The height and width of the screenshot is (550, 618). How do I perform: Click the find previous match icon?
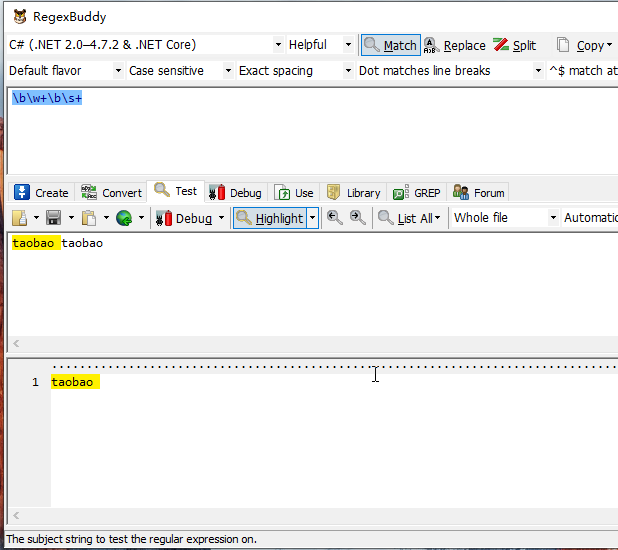[x=335, y=218]
